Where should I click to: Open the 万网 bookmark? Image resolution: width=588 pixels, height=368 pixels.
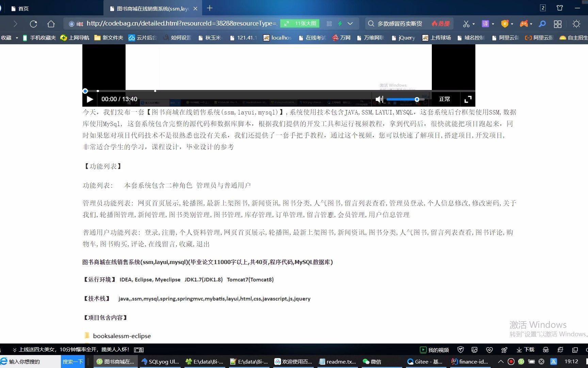(x=341, y=38)
